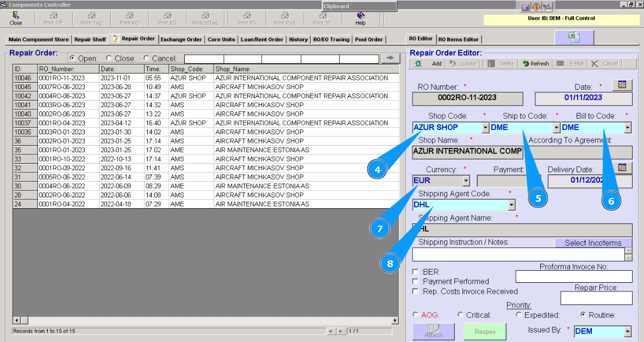Expand the Bill to Code dropdown
Image resolution: width=644 pixels, height=342 pixels.
click(x=628, y=127)
